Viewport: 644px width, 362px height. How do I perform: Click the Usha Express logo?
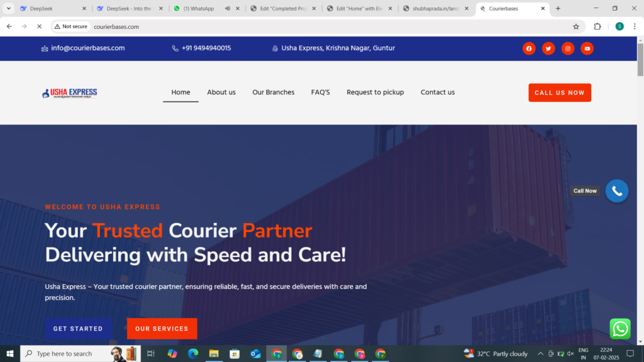click(x=69, y=93)
